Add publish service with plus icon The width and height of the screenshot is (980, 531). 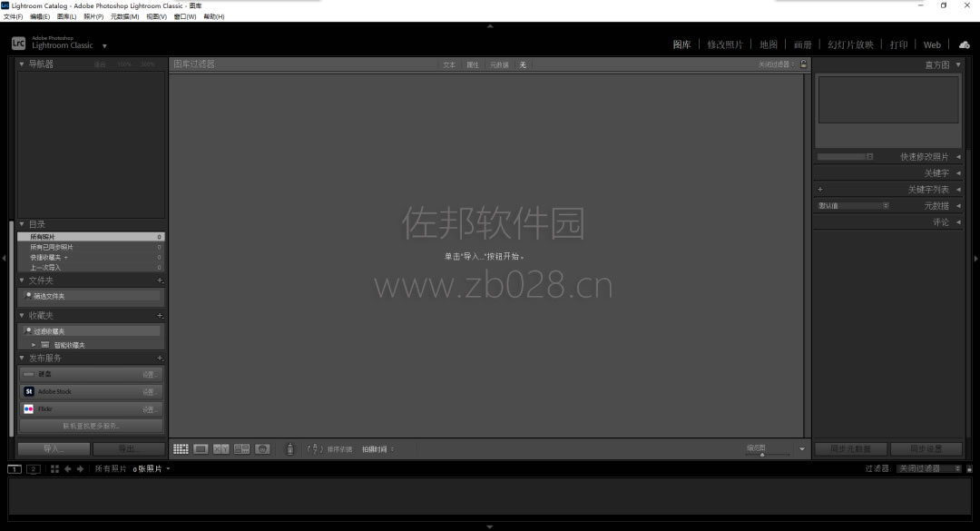coord(160,359)
